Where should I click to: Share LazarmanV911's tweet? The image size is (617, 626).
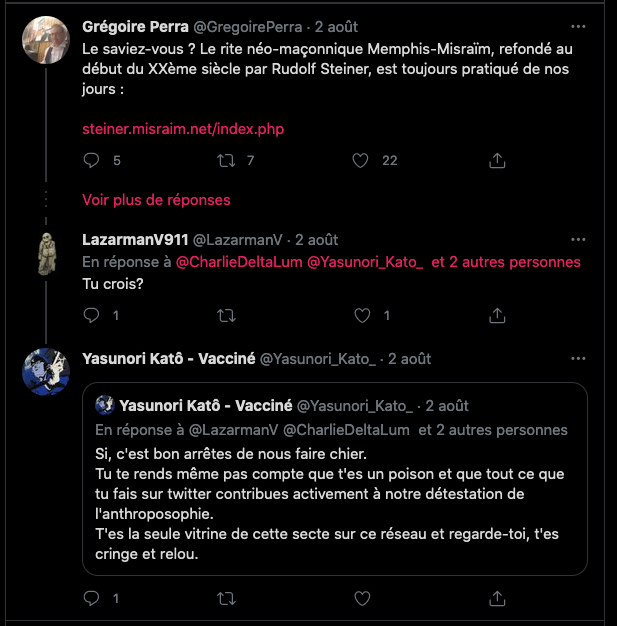497,315
